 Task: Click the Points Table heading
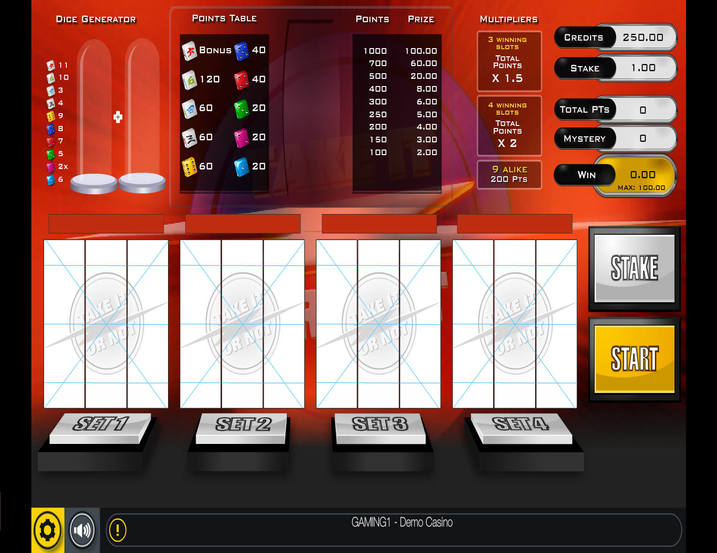pyautogui.click(x=224, y=18)
